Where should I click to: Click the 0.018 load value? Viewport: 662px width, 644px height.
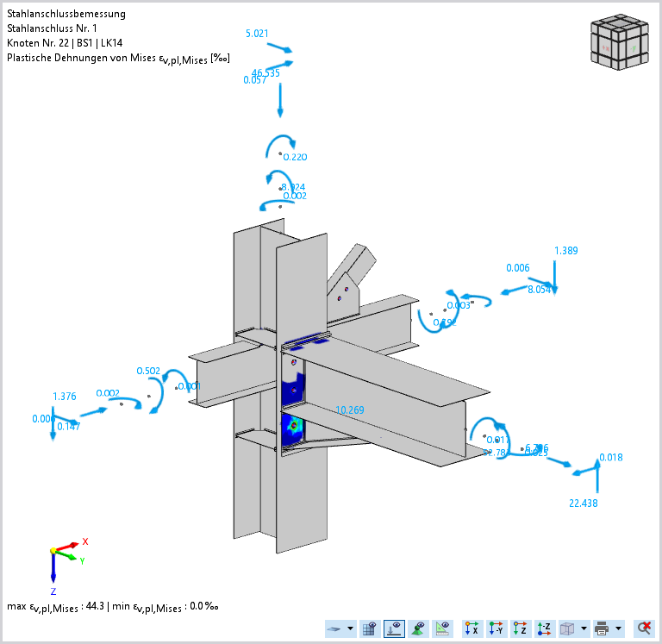tap(611, 457)
